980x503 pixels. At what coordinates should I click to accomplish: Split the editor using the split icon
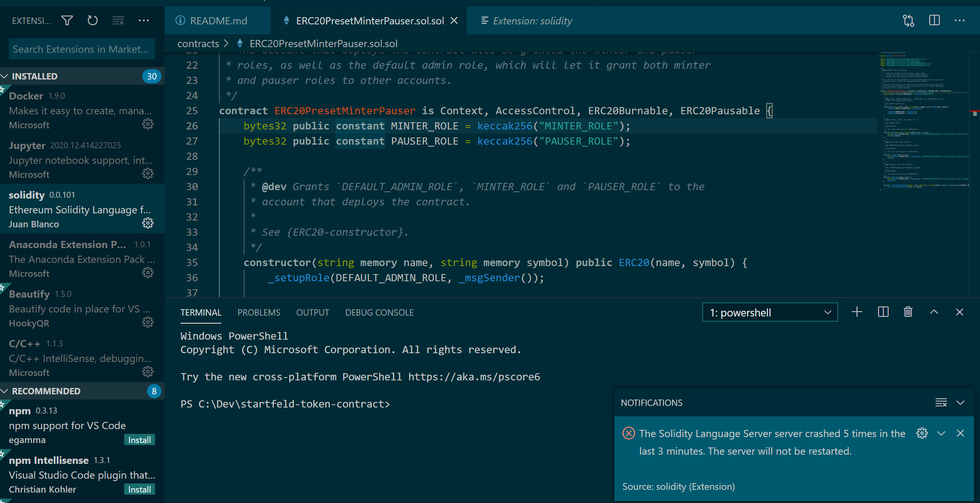click(x=934, y=20)
